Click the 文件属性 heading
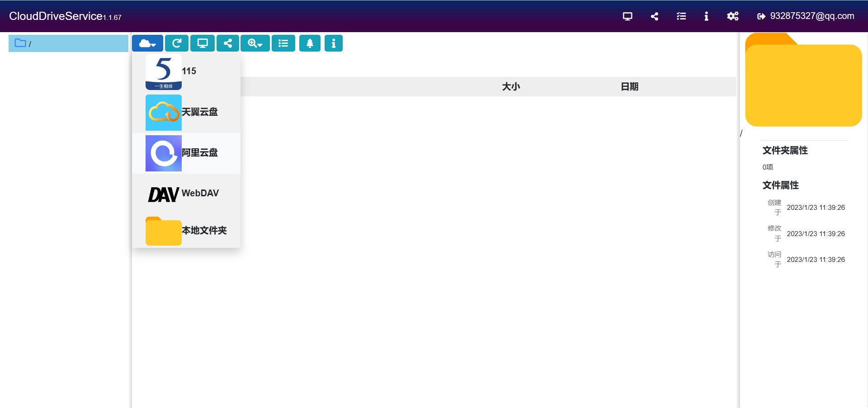868x408 pixels. pos(780,185)
